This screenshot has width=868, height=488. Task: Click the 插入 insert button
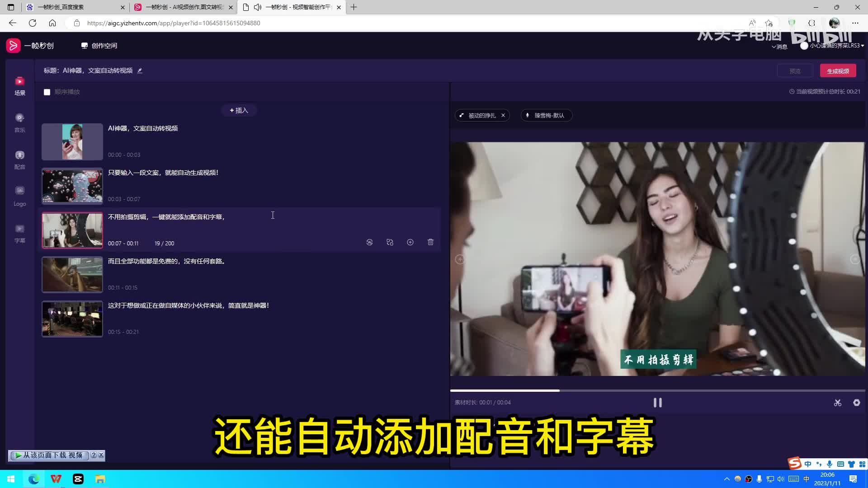pos(239,110)
